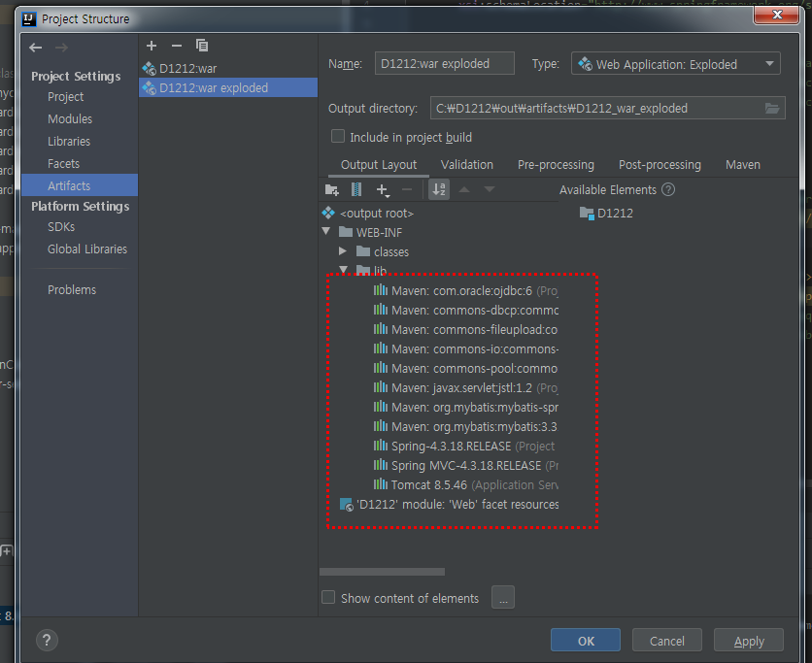Select Spring-4.3.18.RELEASE library entry
The image size is (812, 663).
tap(465, 447)
